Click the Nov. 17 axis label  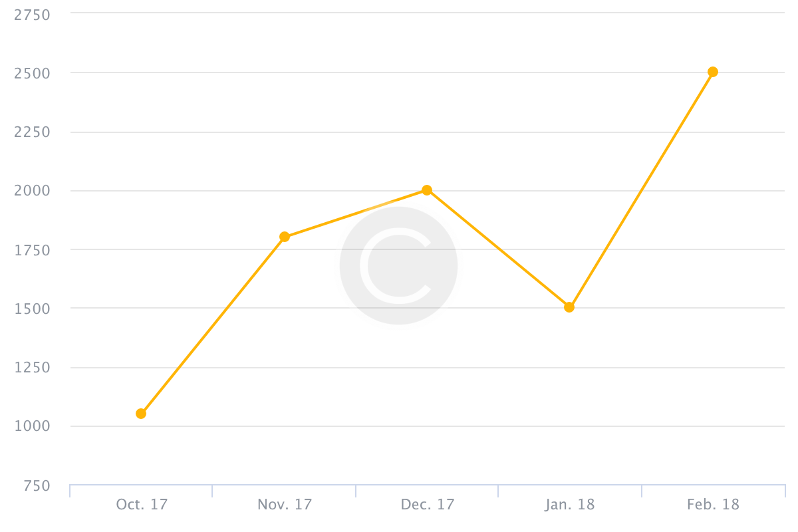click(x=285, y=505)
